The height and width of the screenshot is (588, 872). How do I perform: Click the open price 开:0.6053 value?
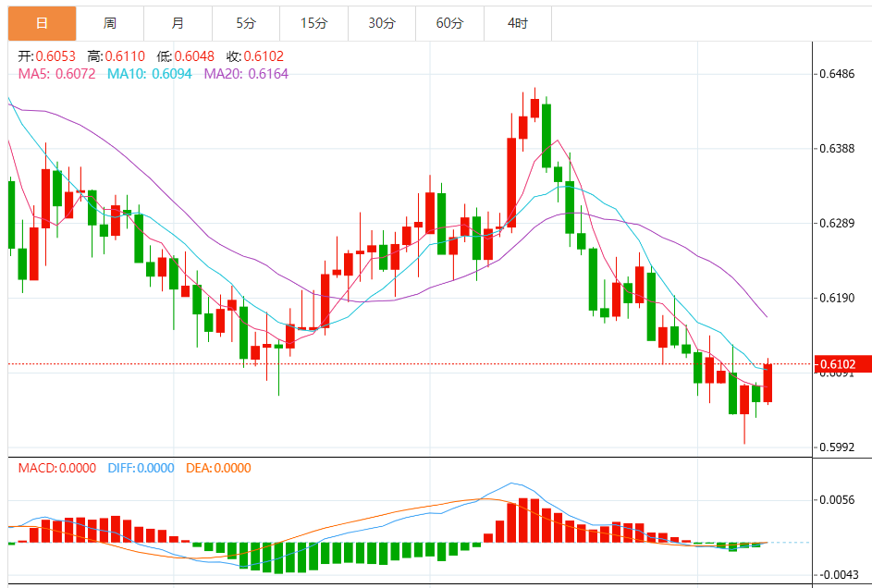(x=47, y=56)
